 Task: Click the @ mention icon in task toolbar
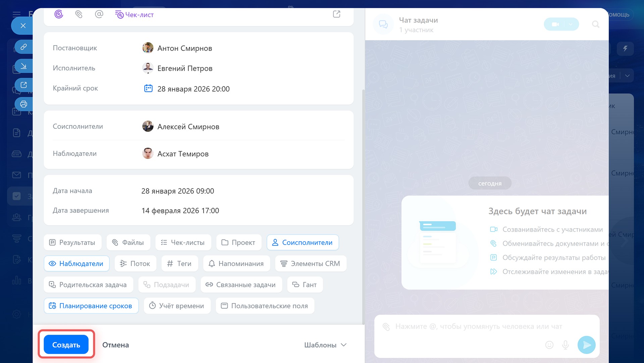99,14
